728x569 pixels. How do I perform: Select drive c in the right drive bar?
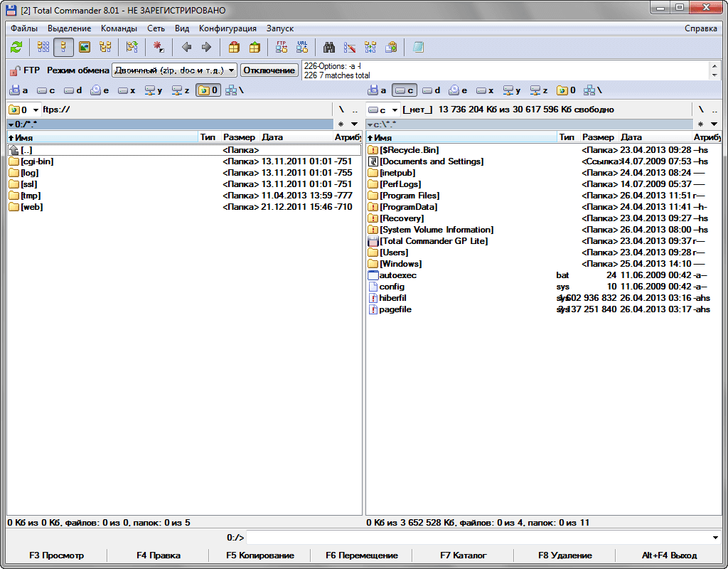pos(405,90)
